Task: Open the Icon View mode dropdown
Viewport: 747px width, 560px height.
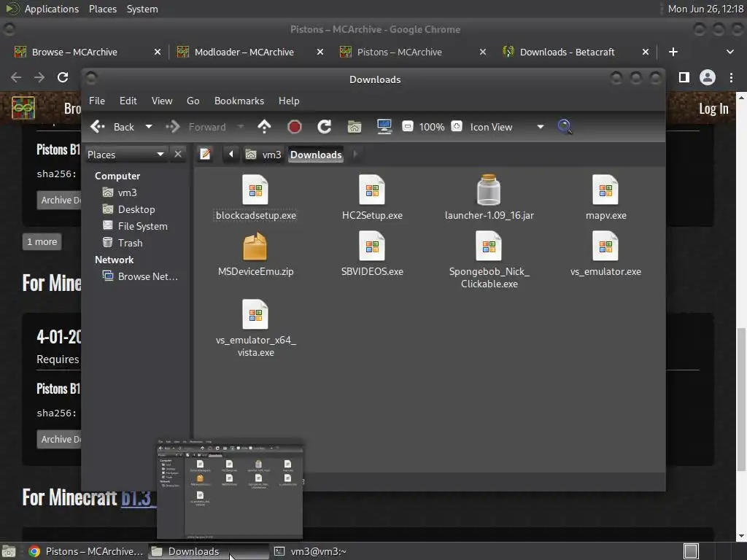Action: (x=507, y=127)
